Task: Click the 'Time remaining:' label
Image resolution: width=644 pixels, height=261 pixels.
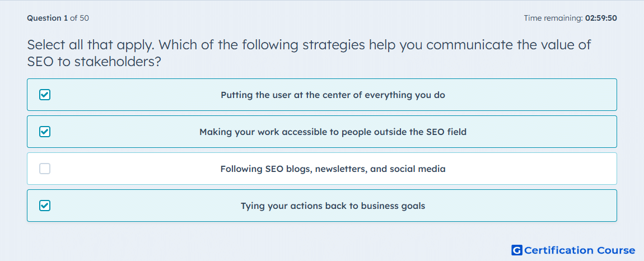Action: click(553, 18)
